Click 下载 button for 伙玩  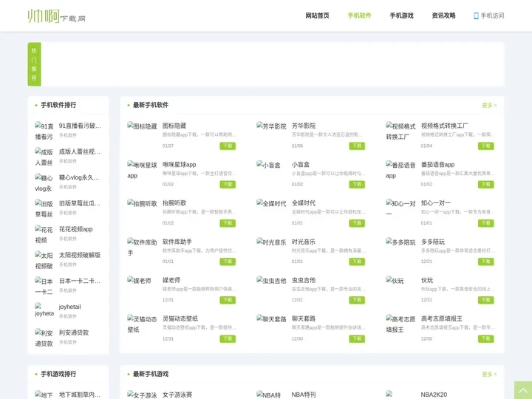click(486, 300)
